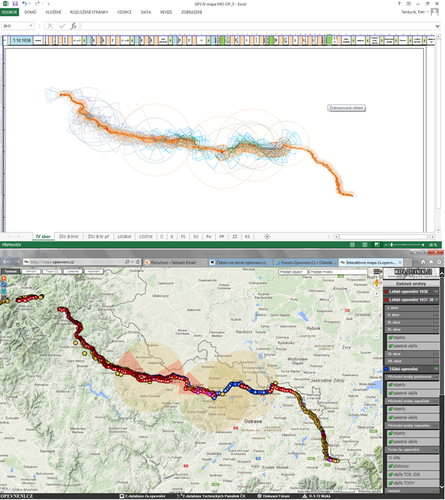
Task: Open the Forum.Opevneni.Cz browser tab
Action: [306, 263]
